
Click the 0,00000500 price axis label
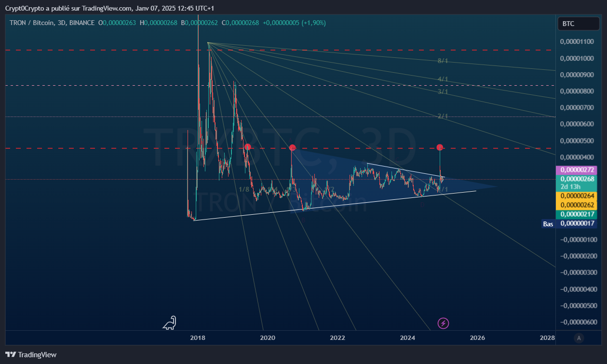577,141
